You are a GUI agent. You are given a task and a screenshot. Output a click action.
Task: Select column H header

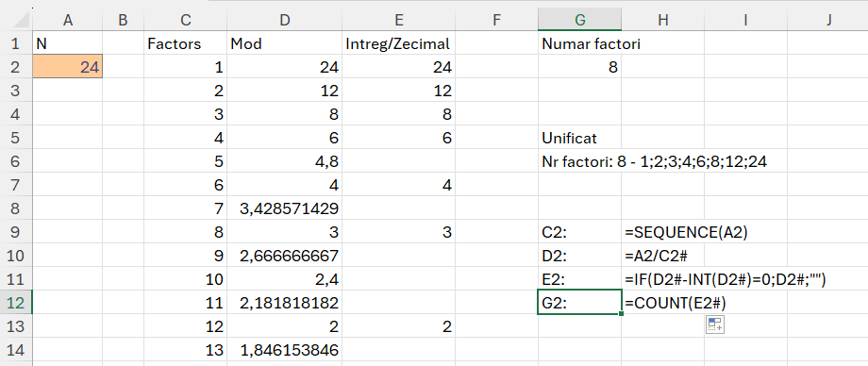[662, 21]
